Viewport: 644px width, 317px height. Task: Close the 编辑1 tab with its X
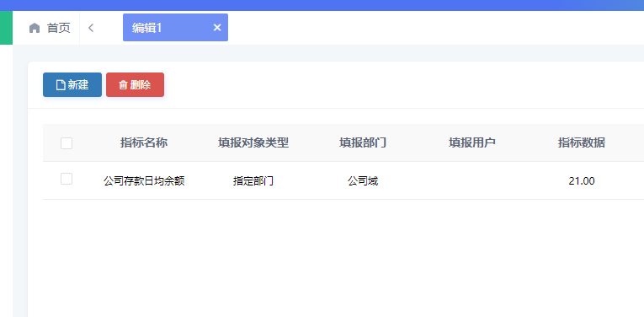click(x=217, y=28)
